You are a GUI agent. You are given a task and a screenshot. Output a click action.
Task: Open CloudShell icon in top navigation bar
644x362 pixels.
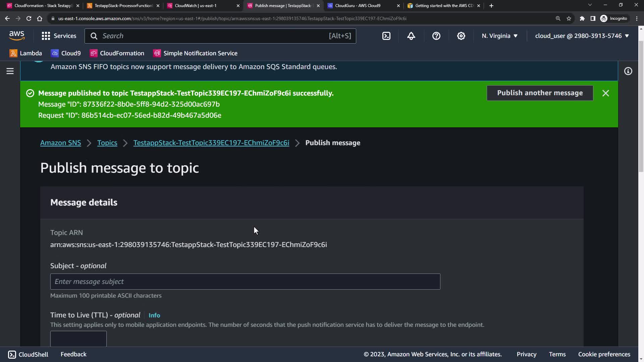(386, 36)
